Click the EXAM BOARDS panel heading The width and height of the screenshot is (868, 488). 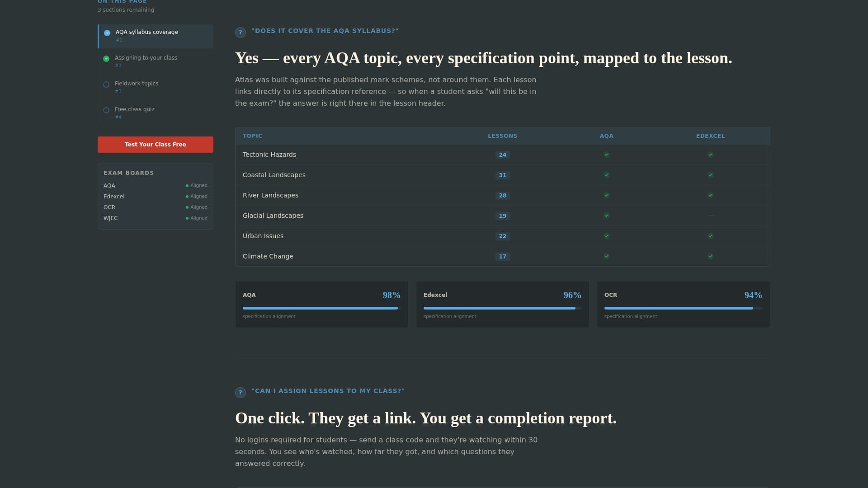point(128,173)
